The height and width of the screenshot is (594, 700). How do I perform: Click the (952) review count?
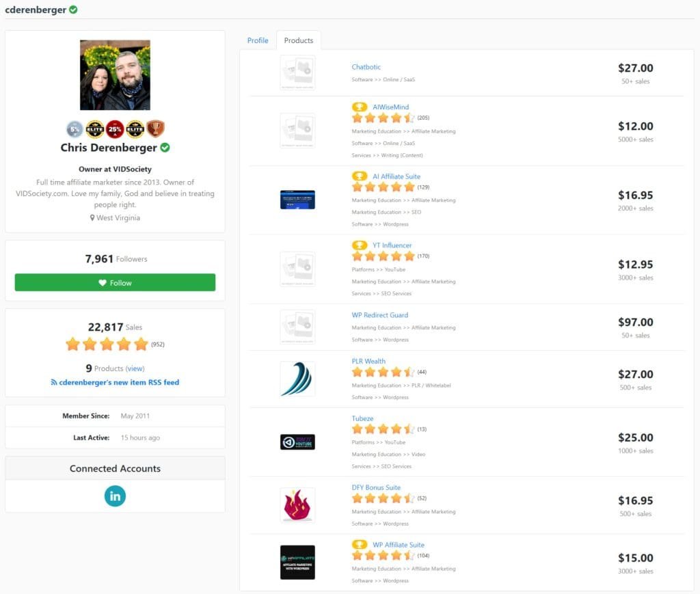[158, 344]
